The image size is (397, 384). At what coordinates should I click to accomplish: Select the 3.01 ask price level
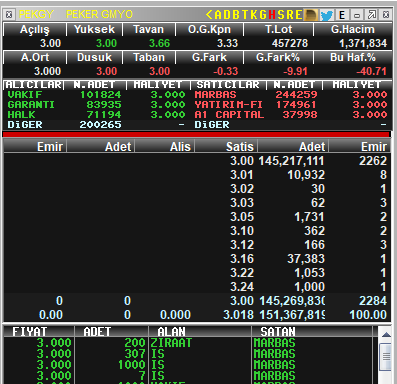pos(197,175)
